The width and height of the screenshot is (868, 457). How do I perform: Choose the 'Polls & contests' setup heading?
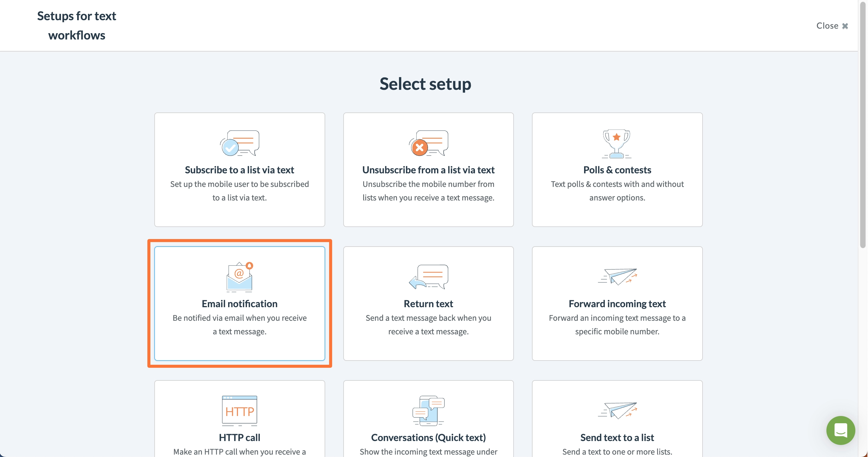click(617, 170)
